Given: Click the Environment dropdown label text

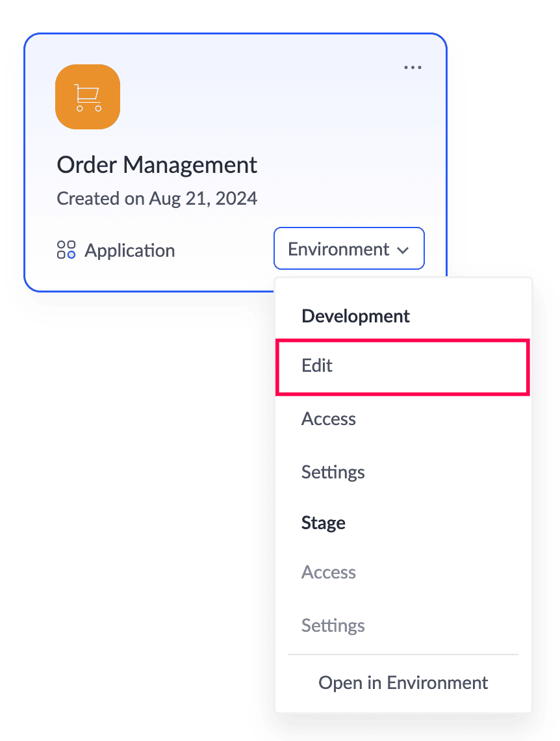Looking at the screenshot, I should (x=338, y=249).
